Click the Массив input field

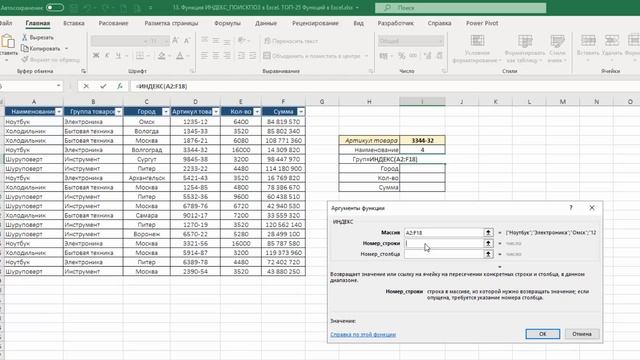pyautogui.click(x=443, y=232)
